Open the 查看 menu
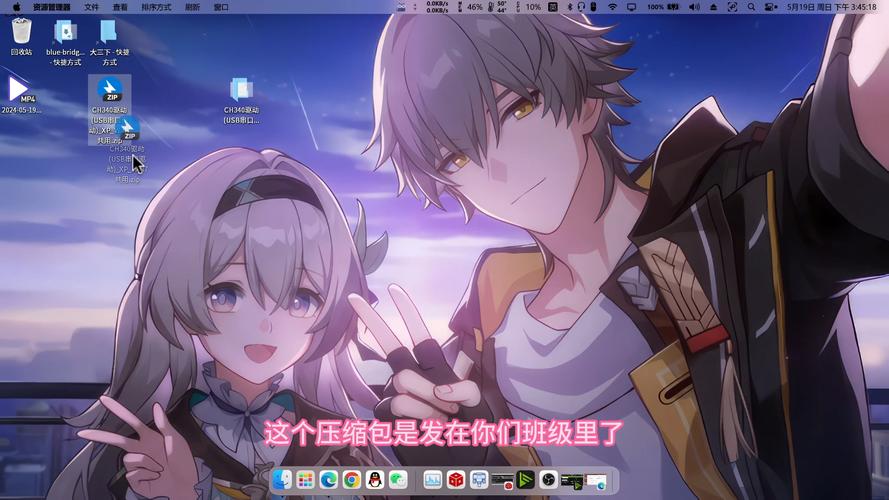This screenshot has width=889, height=500. 120,7
